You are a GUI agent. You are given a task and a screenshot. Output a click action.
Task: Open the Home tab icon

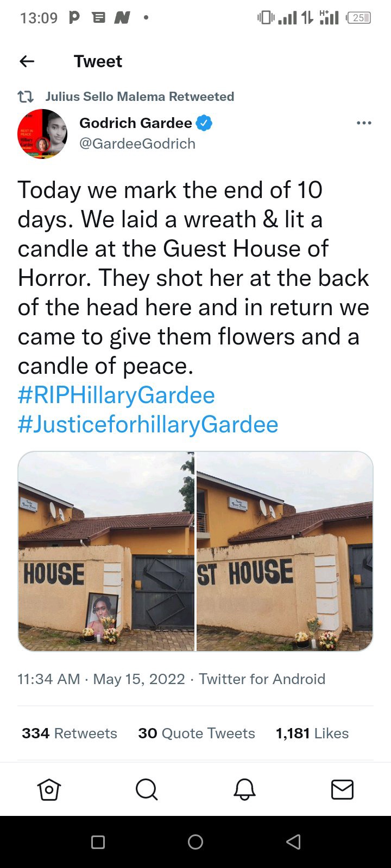point(49,789)
